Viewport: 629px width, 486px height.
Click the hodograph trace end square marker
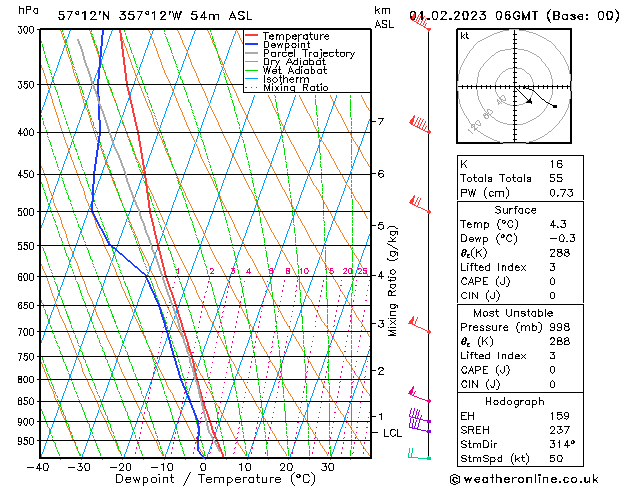pyautogui.click(x=555, y=106)
